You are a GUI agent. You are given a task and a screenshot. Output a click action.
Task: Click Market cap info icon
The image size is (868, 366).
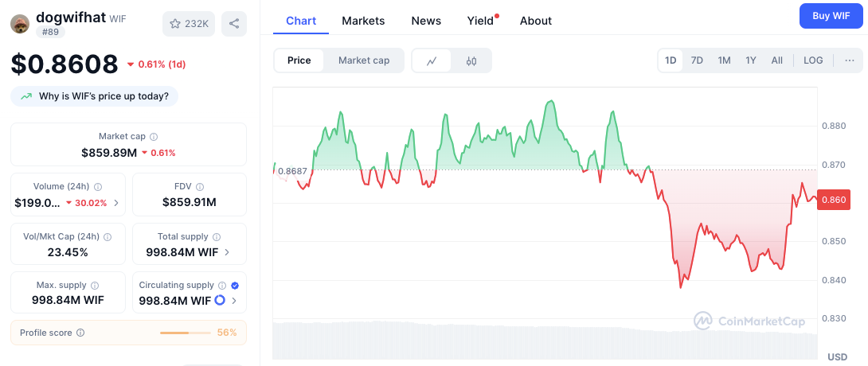click(x=154, y=137)
